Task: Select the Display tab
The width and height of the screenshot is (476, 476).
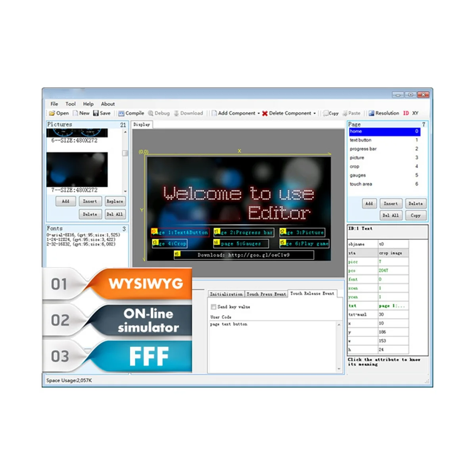Action: [142, 125]
